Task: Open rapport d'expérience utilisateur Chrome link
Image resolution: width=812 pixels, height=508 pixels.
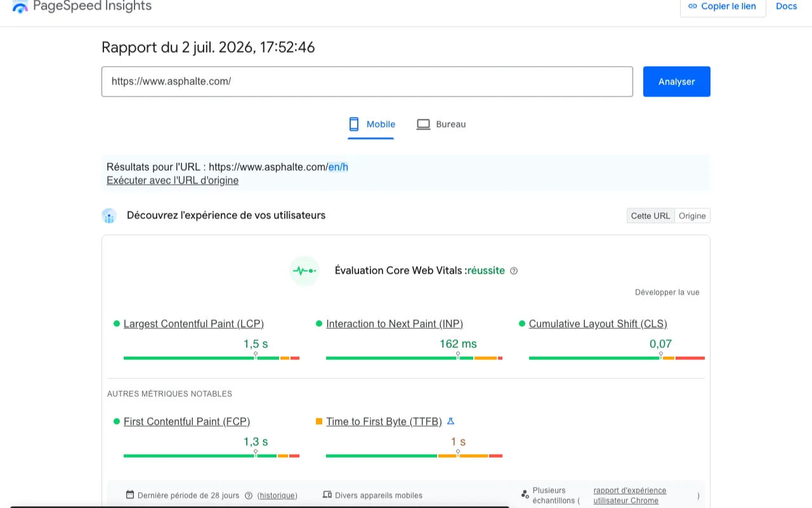Action: click(x=630, y=495)
